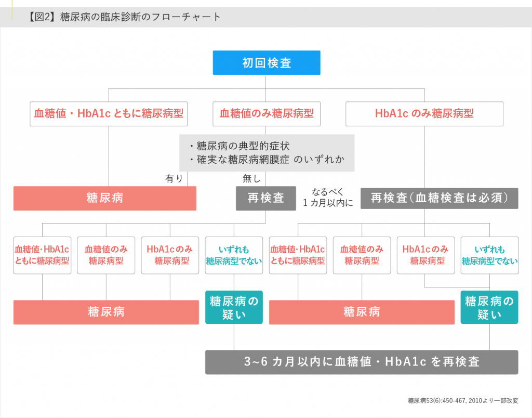Click the 3~6 カ月以内に血糖値・HbA1c を再検査 bar
This screenshot has width=532, height=418.
point(361,362)
